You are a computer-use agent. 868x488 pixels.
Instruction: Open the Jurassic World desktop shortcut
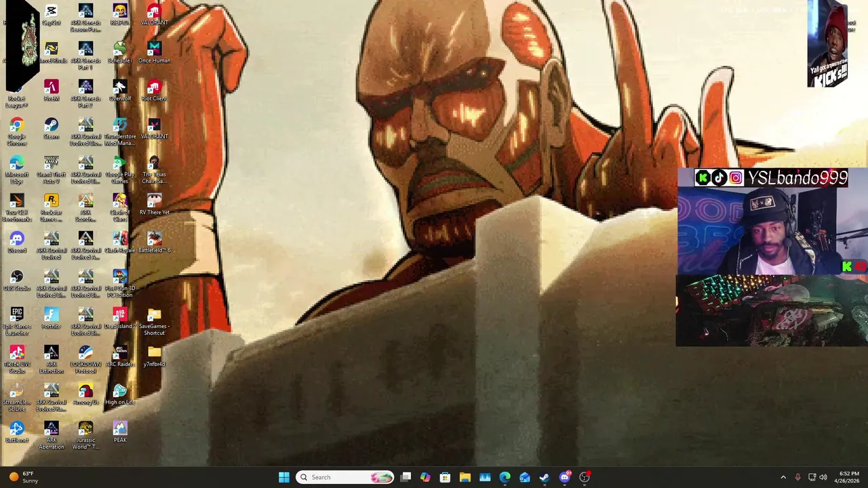click(x=85, y=435)
